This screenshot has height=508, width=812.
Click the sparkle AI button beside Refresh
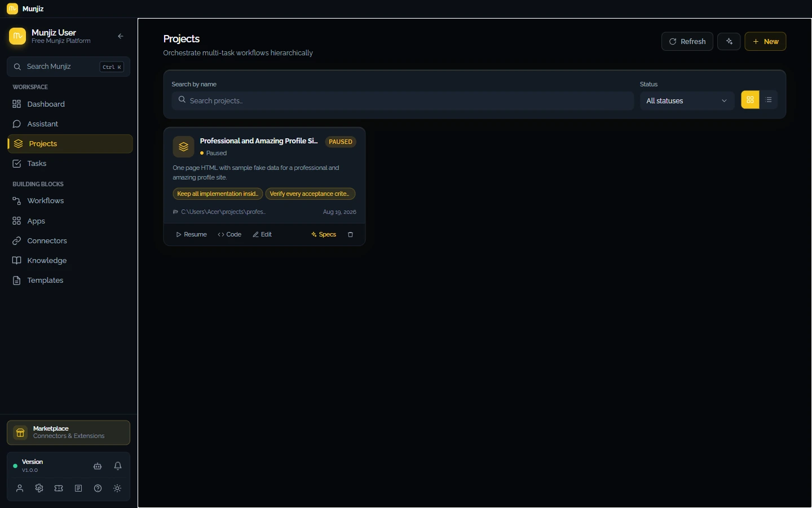coord(729,41)
